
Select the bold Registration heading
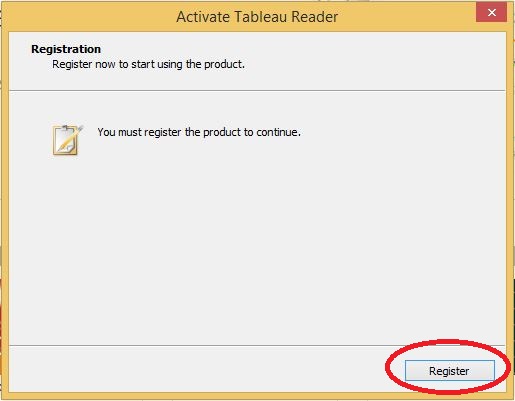[x=66, y=49]
